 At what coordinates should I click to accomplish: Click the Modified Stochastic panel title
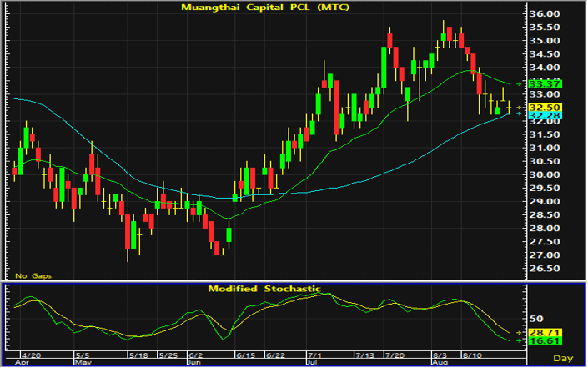(264, 289)
